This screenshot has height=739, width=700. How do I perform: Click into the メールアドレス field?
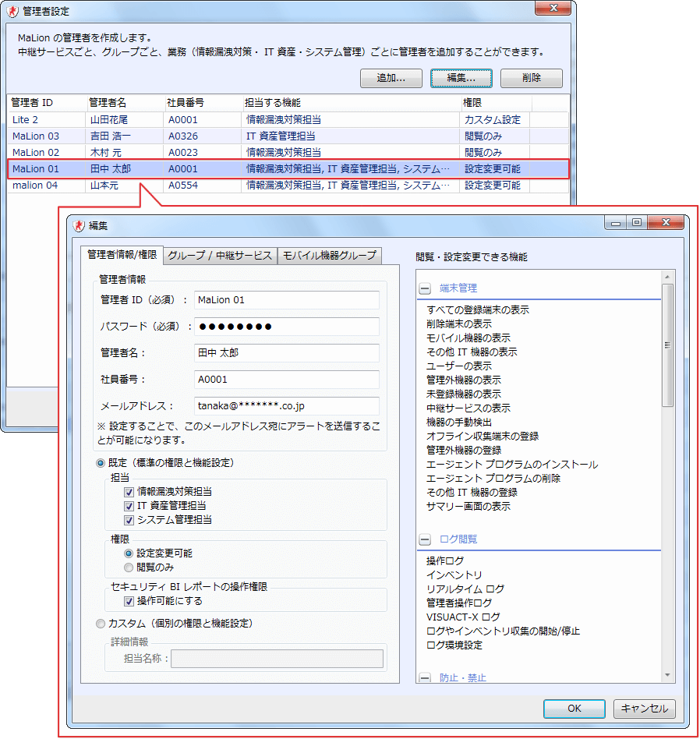286,406
